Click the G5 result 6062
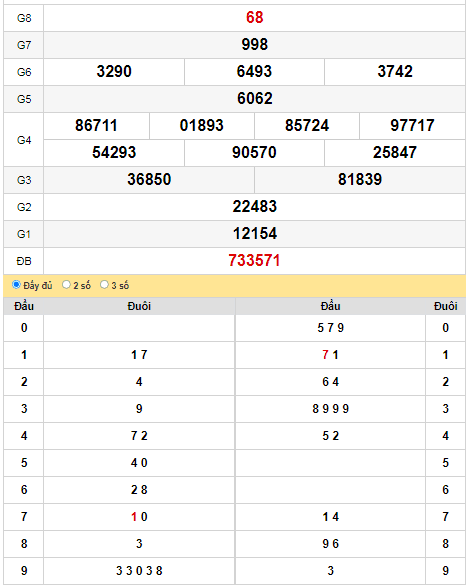This screenshot has width=469, height=587. [x=255, y=98]
